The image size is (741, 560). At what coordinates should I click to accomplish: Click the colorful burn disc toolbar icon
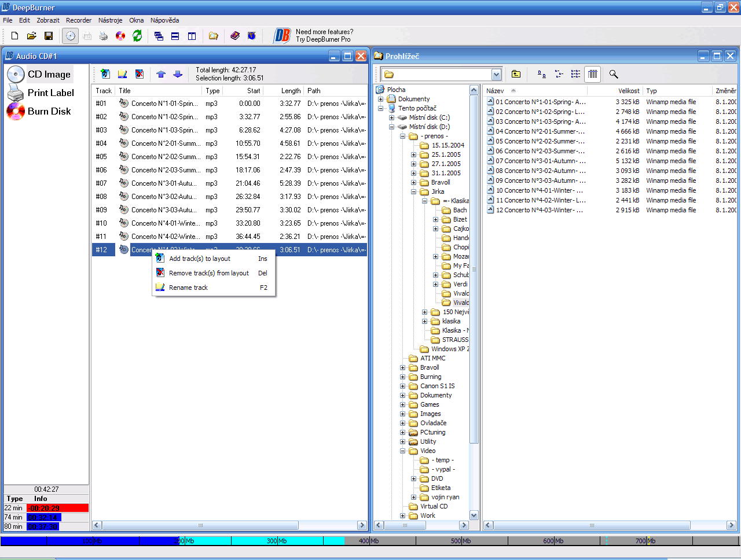pyautogui.click(x=120, y=36)
